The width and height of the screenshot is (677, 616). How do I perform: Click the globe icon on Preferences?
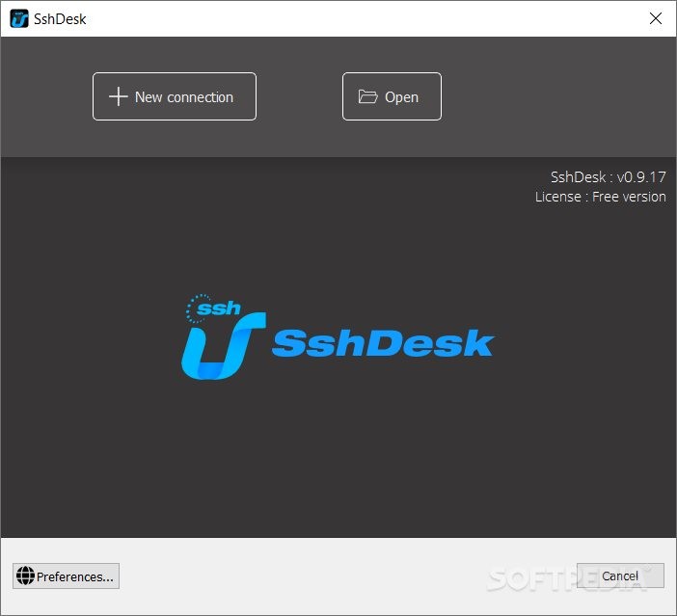click(x=25, y=576)
